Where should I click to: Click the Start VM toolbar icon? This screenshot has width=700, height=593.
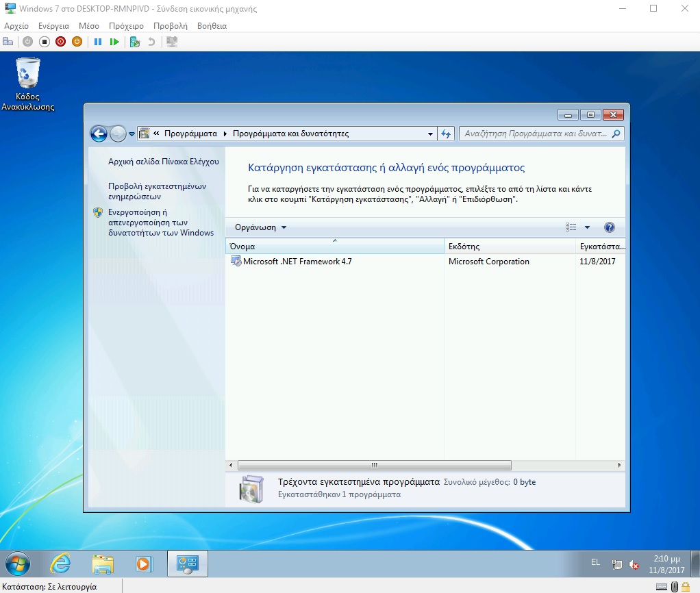27,42
